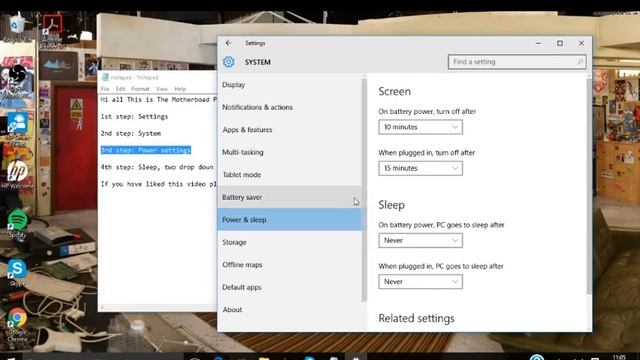Click 'When plugged in, turn off after' label
This screenshot has height=360, width=640.
[x=427, y=153]
